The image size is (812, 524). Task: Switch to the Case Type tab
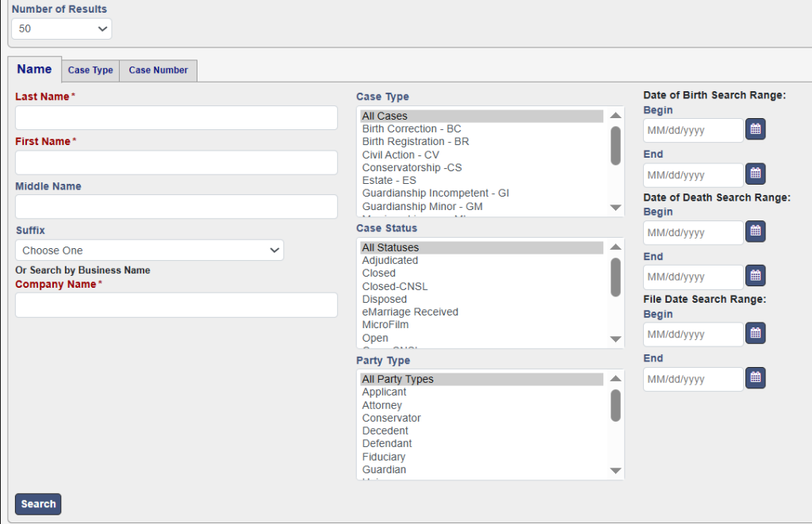pyautogui.click(x=90, y=71)
